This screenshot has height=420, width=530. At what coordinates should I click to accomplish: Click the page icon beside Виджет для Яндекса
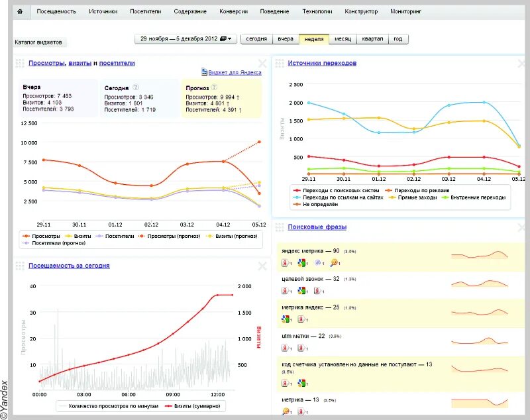click(204, 72)
